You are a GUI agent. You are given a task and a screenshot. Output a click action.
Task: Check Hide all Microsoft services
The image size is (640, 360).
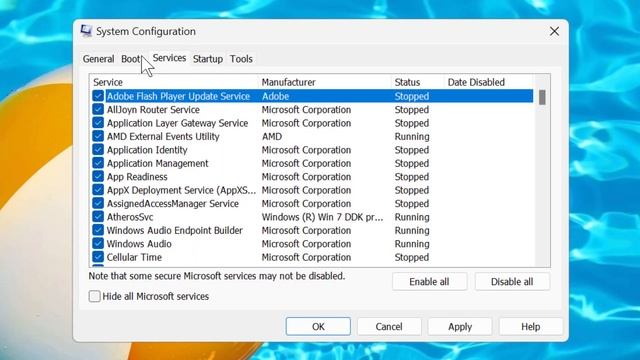[95, 296]
